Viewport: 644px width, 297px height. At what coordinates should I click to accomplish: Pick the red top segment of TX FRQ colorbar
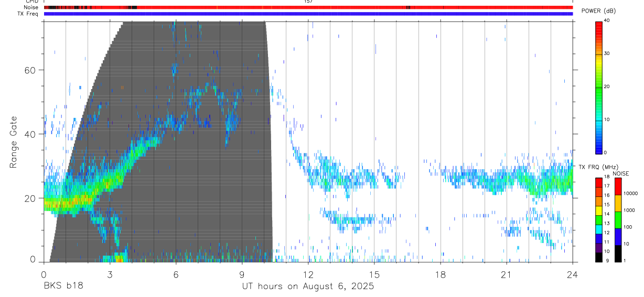pyautogui.click(x=599, y=183)
